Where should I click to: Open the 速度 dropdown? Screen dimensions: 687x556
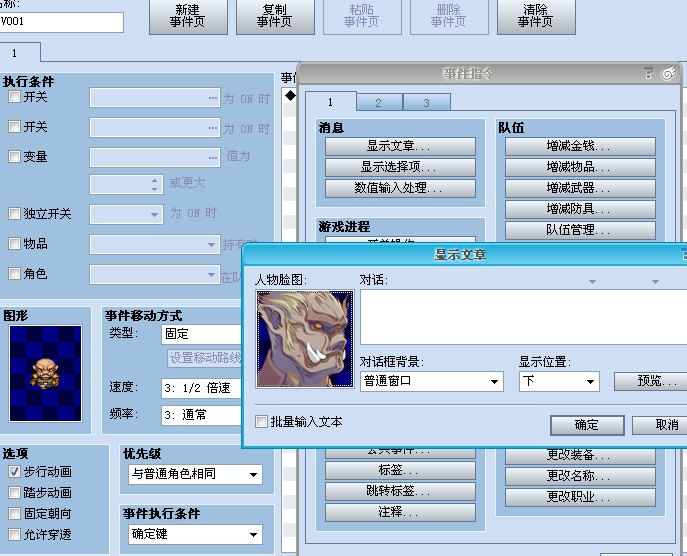[202, 388]
